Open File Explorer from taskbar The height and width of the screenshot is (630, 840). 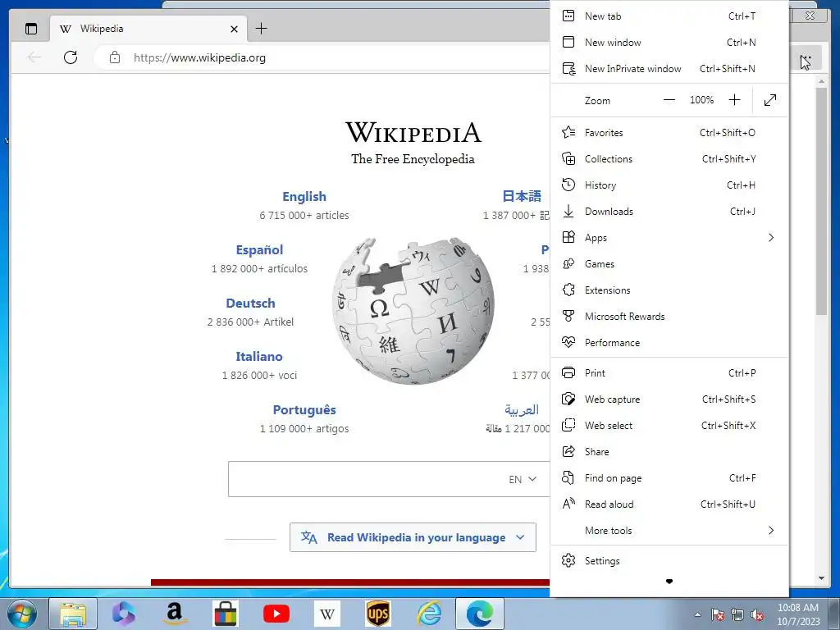coord(73,614)
